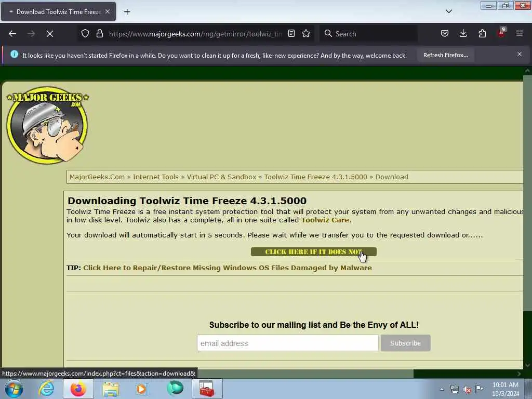Open the MajorGeeks.Com breadcrumb link
The image size is (532, 399).
(97, 177)
